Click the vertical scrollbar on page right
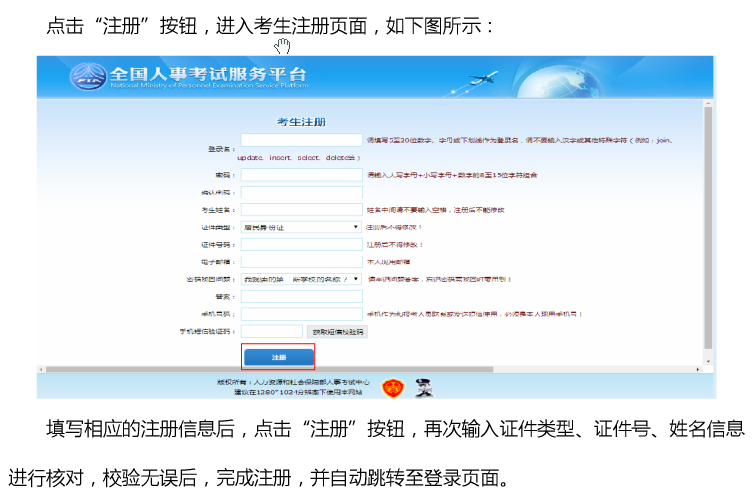The height and width of the screenshot is (500, 755). coord(709,230)
